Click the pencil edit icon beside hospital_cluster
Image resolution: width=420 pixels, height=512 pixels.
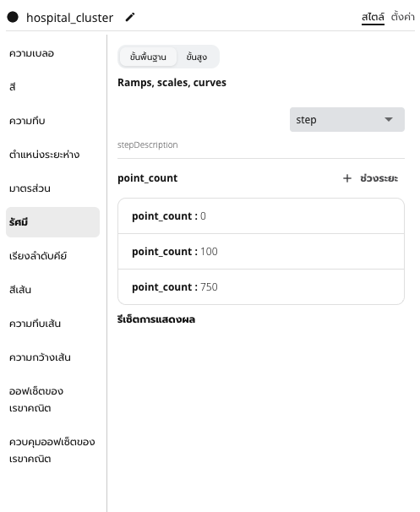pyautogui.click(x=130, y=17)
